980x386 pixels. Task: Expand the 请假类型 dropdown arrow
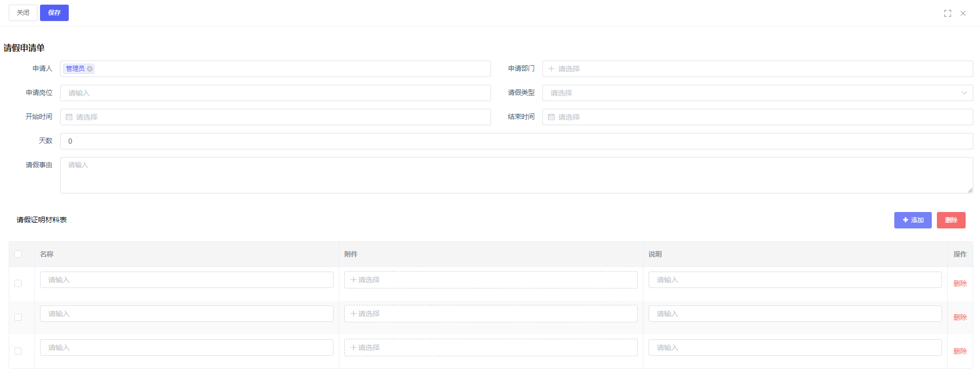pos(964,93)
